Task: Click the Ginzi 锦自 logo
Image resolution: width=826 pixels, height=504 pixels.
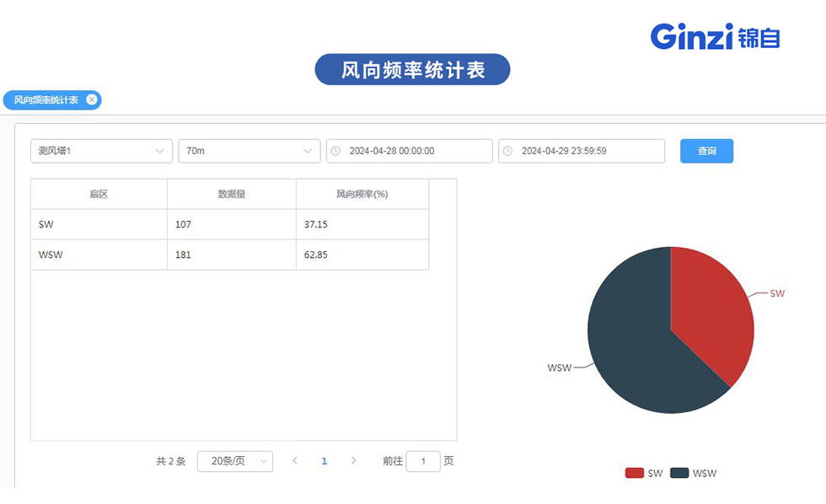Action: coord(716,36)
